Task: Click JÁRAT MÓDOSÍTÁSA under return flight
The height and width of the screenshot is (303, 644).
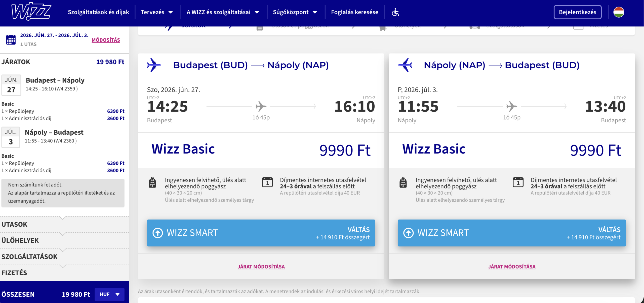Action: [x=512, y=267]
